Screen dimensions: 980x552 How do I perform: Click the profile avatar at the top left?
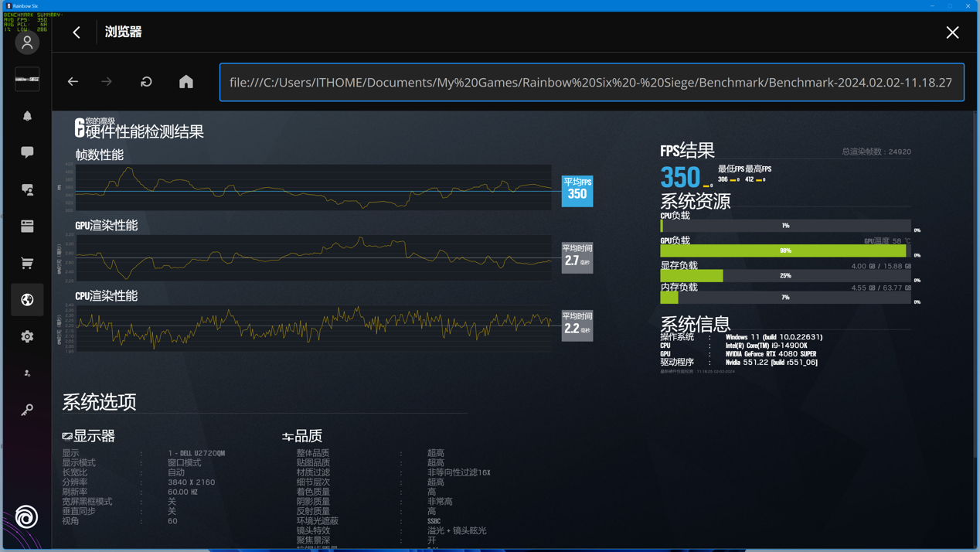click(x=27, y=43)
